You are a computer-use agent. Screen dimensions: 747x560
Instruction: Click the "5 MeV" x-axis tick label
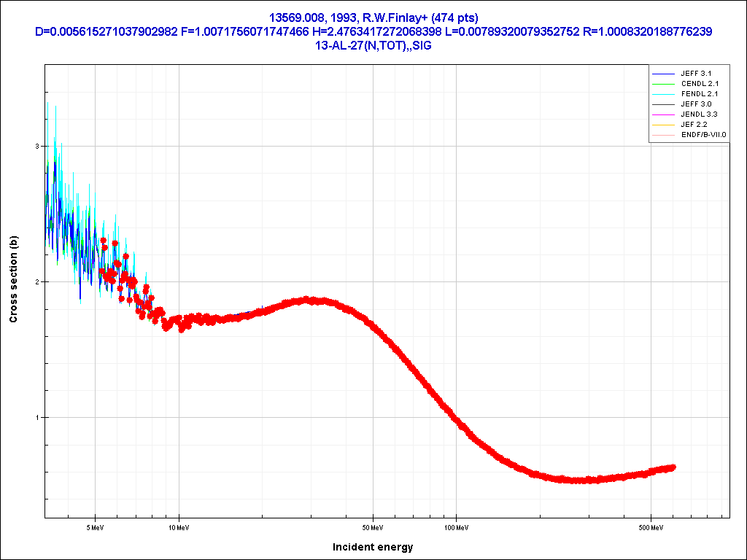pyautogui.click(x=96, y=526)
